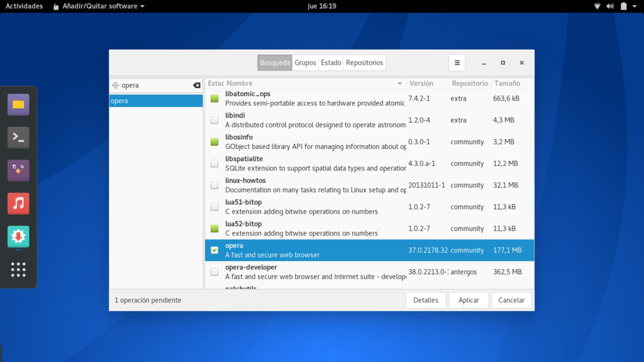The height and width of the screenshot is (362, 644).
Task: Toggle the libosinfo package checkbox
Action: [x=214, y=142]
